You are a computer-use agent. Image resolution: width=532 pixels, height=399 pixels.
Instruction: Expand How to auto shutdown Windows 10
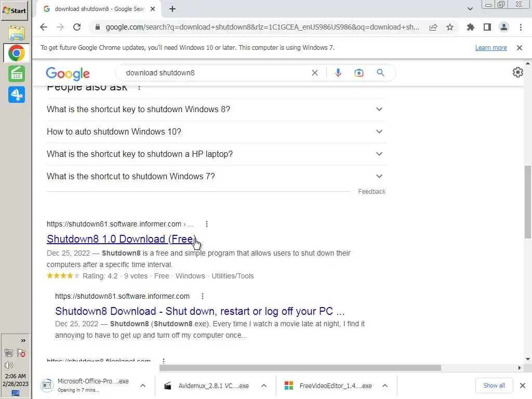pyautogui.click(x=216, y=131)
